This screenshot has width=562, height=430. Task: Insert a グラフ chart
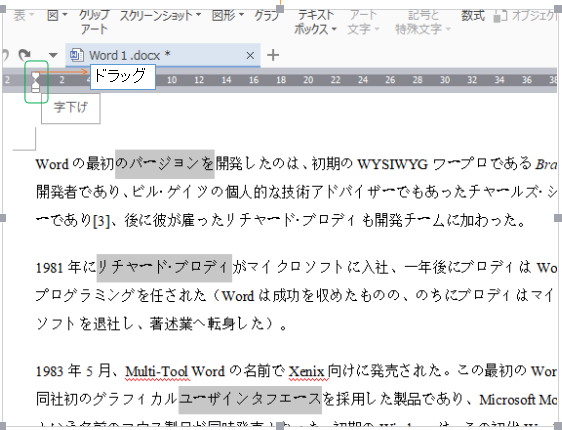tap(266, 15)
